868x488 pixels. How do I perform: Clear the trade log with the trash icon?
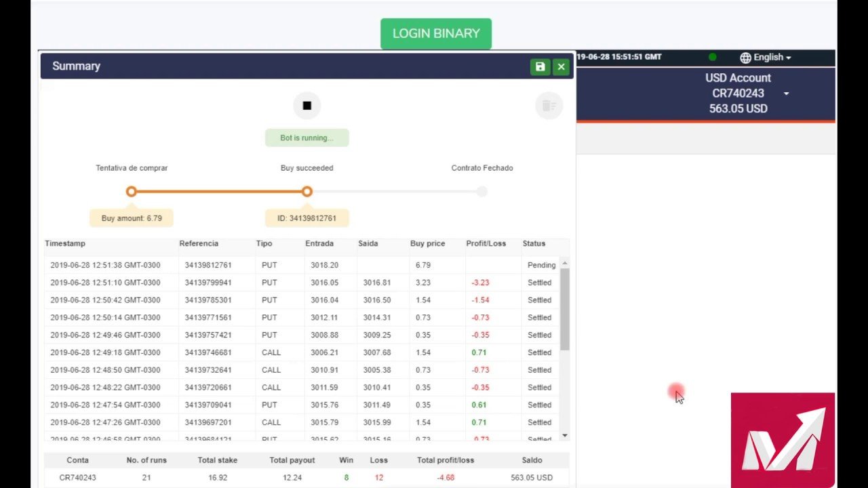point(549,106)
